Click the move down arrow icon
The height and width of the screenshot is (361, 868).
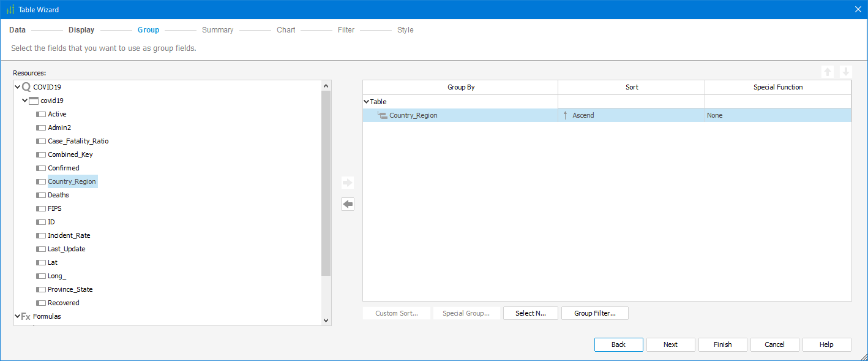pyautogui.click(x=845, y=72)
